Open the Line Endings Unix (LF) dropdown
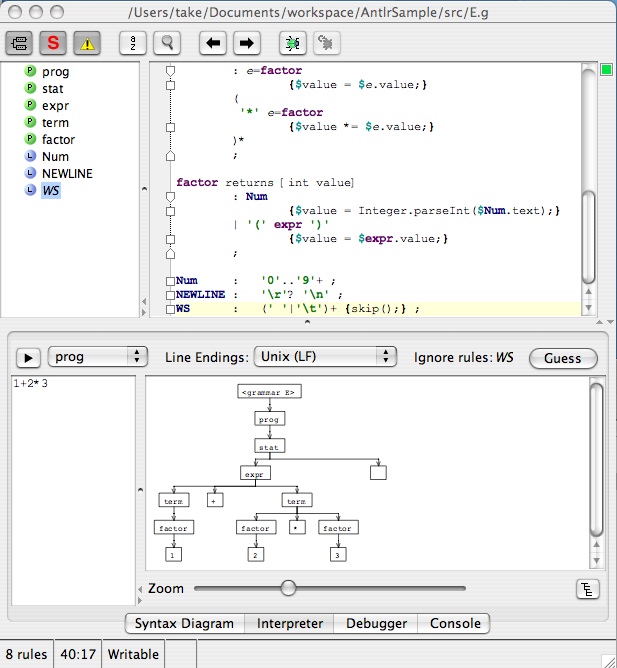 click(325, 357)
